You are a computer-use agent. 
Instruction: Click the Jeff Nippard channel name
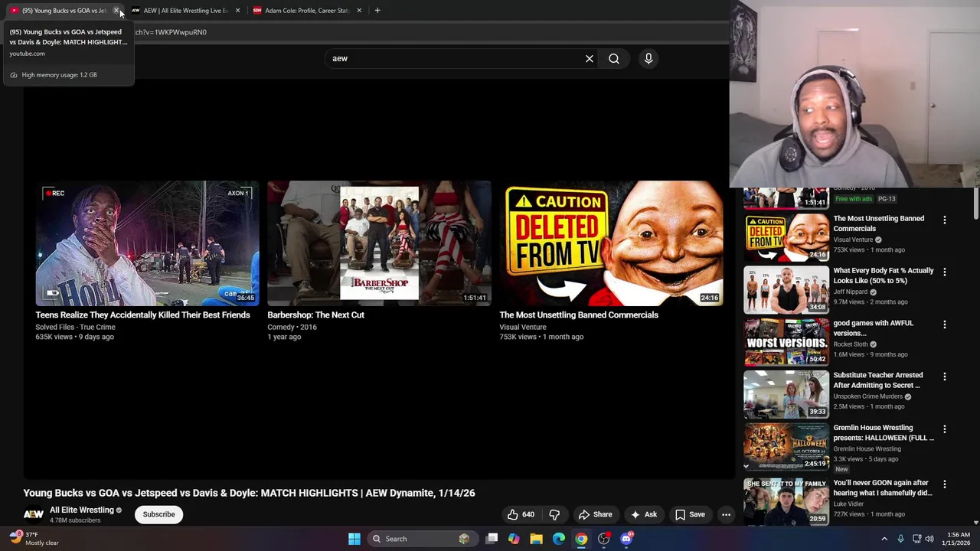[851, 292]
